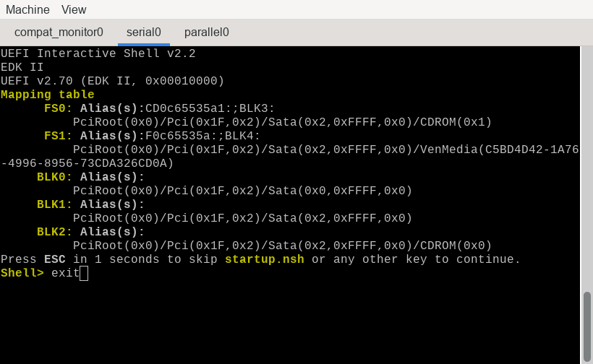
Task: Click the FS1: mapping label
Action: tap(58, 136)
